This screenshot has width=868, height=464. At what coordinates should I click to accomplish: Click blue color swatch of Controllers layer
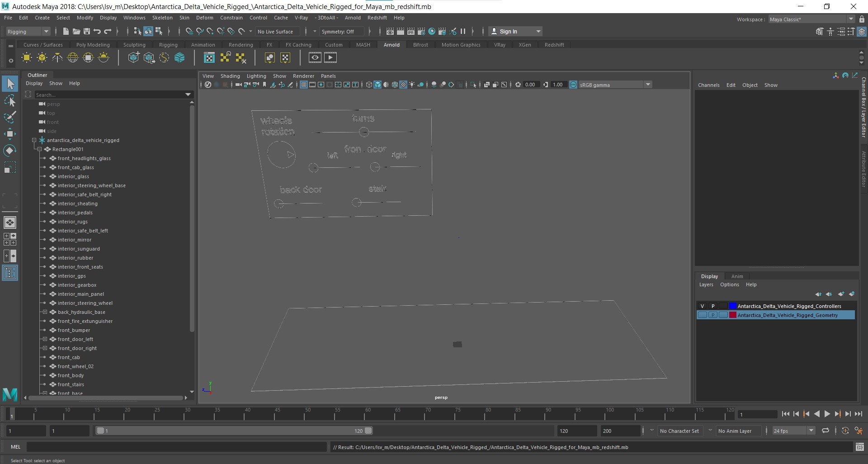click(733, 306)
